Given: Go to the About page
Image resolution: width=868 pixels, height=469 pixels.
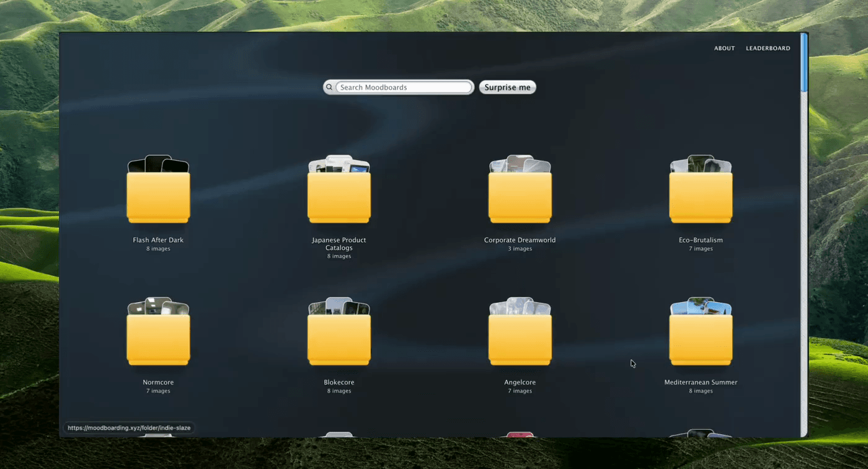Looking at the screenshot, I should [x=724, y=48].
